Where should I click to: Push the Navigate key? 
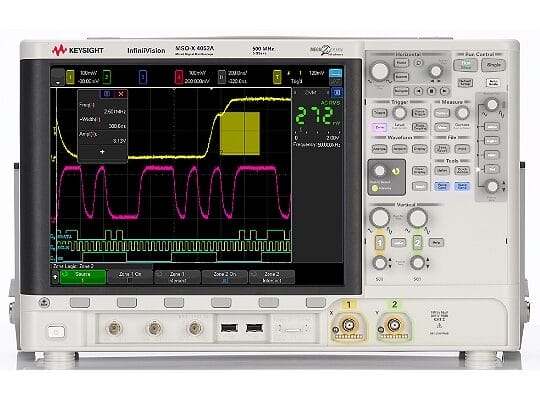click(x=401, y=91)
